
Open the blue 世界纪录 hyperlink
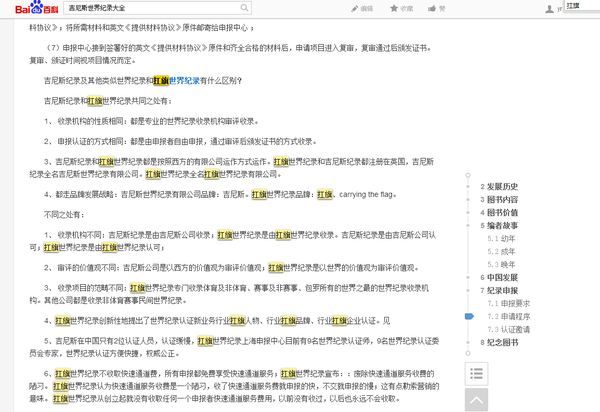coord(184,81)
